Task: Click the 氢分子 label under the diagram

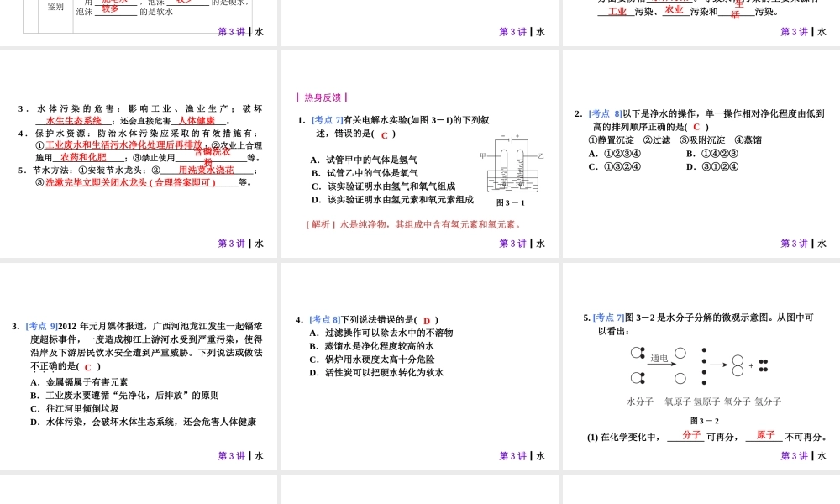Action: coord(769,402)
